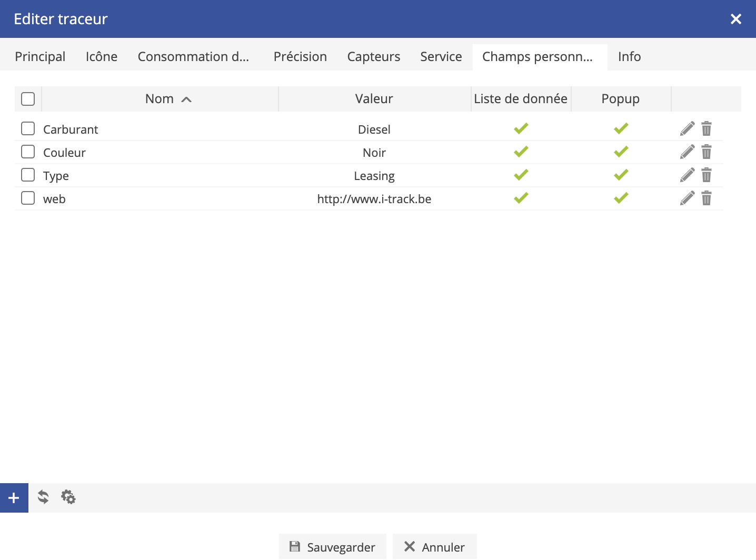Select the web row checkbox
This screenshot has height=560, width=756.
[x=28, y=198]
